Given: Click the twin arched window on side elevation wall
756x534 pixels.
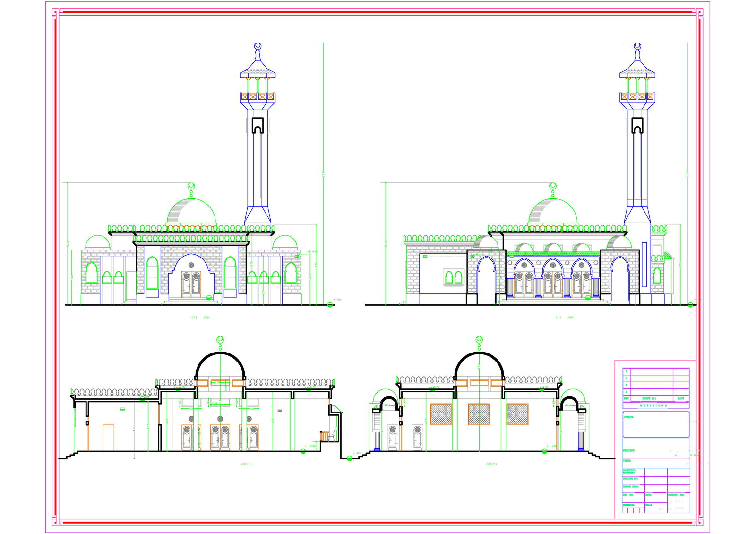Looking at the screenshot, I should pos(454,277).
